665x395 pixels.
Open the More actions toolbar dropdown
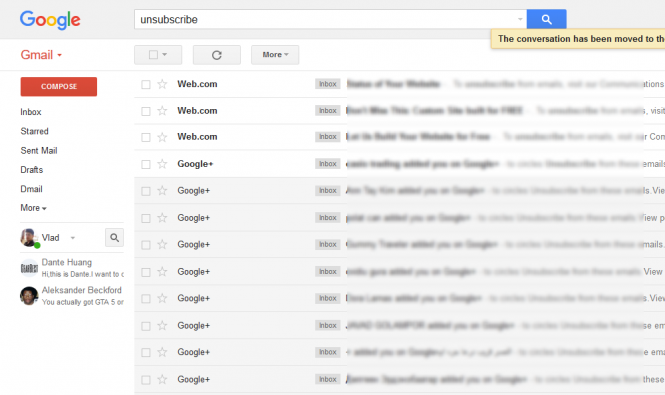click(x=275, y=55)
